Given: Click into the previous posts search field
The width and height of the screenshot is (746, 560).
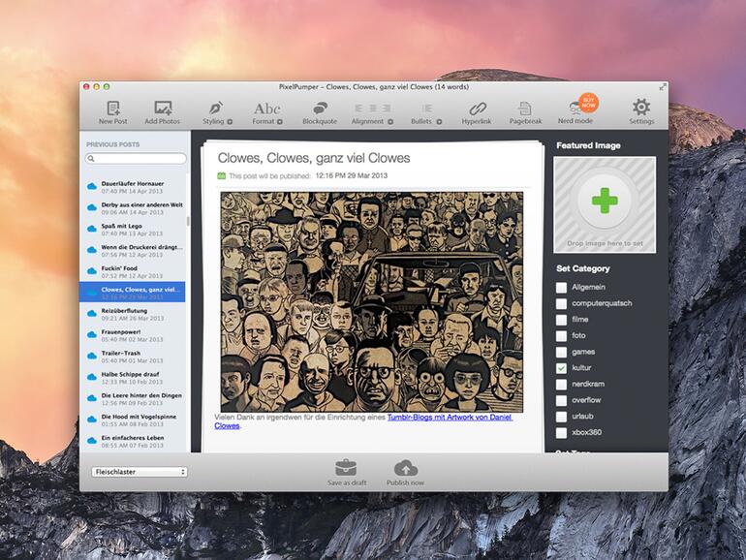Looking at the screenshot, I should click(x=136, y=159).
